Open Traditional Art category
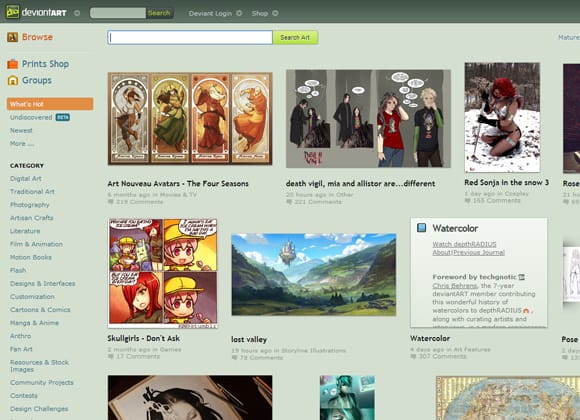This screenshot has height=420, width=580. (x=32, y=191)
